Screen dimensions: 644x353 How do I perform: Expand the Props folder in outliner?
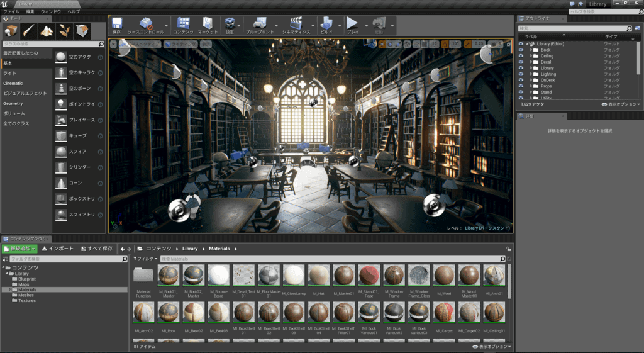pos(531,86)
